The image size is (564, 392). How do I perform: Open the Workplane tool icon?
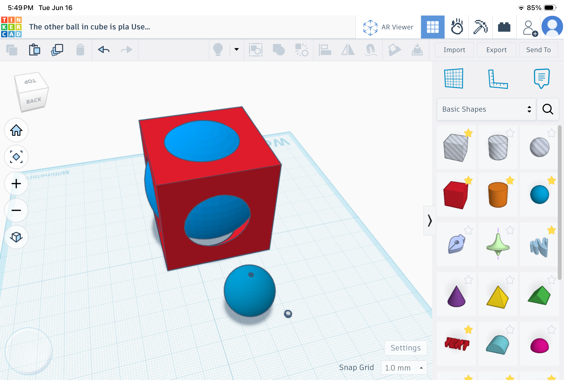tap(454, 78)
